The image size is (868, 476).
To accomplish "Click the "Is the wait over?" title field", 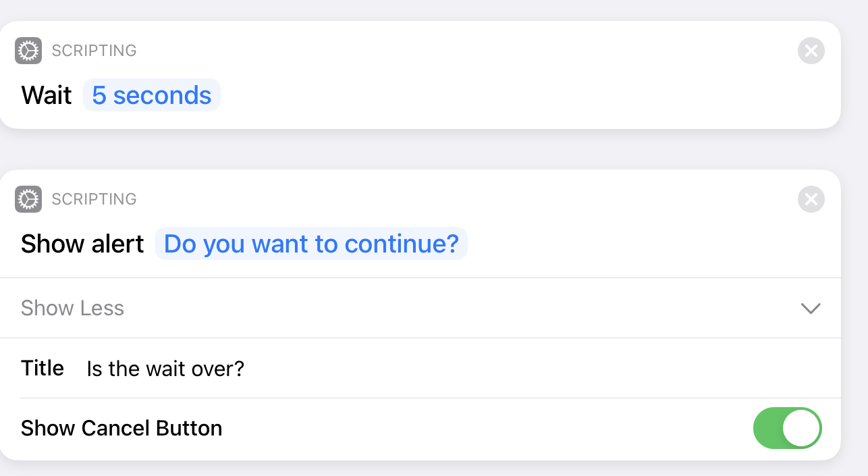I will [x=165, y=369].
